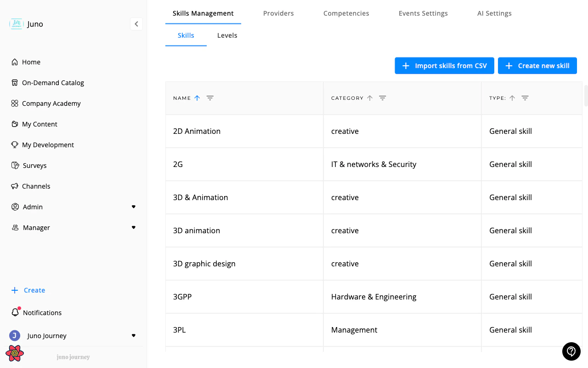This screenshot has height=368, width=588.
Task: Click the Notifications bell icon
Action: pos(15,312)
